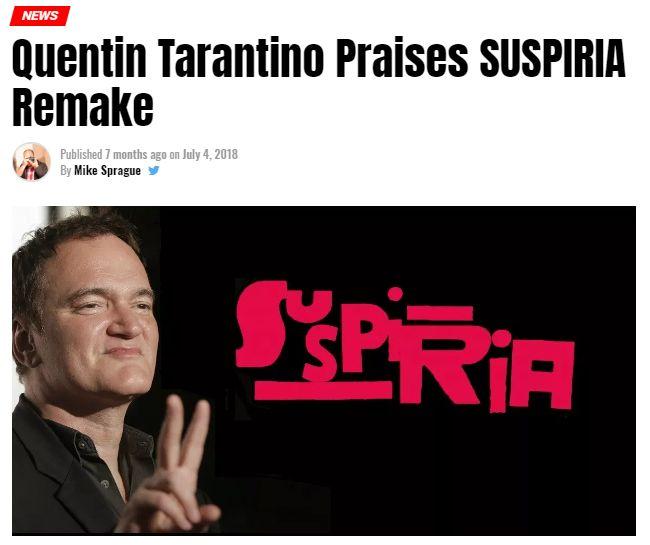The height and width of the screenshot is (545, 650).
Task: Click the large pink 'S' silhouette in the logo
Action: click(x=261, y=324)
